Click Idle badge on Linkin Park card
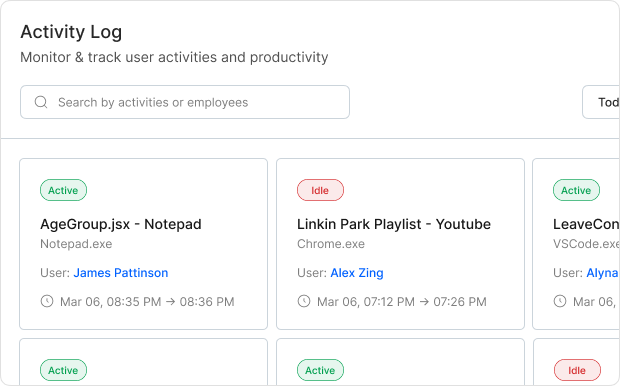 click(320, 190)
